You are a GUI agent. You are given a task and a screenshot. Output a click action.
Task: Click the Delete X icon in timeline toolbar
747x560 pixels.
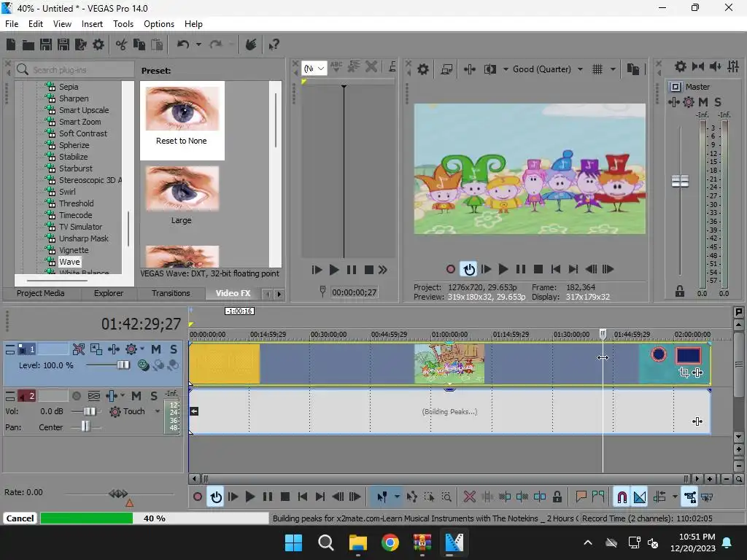point(469,497)
